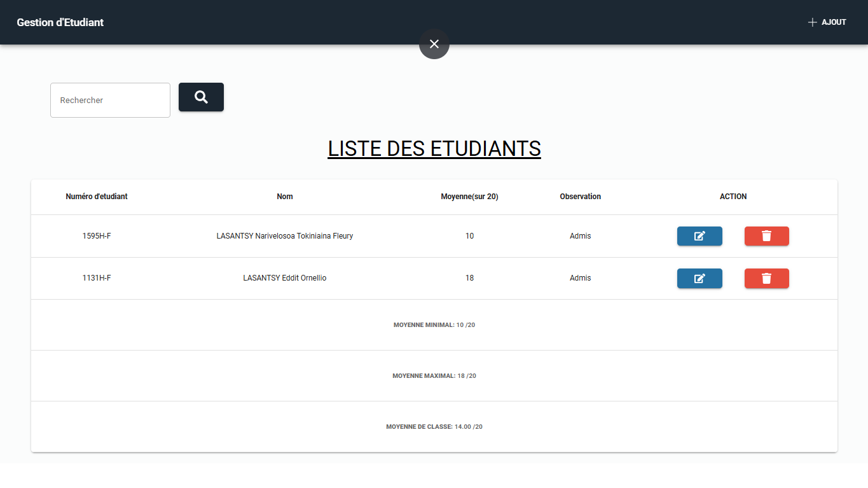Viewport: 868px width, 488px height.
Task: Click the average value 10 for 1595H-F
Action: pos(469,236)
